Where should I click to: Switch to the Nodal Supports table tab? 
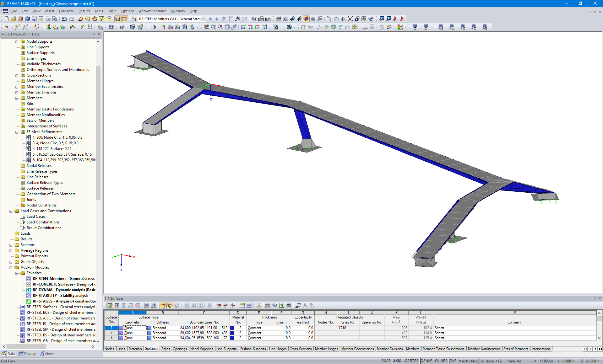pos(202,349)
